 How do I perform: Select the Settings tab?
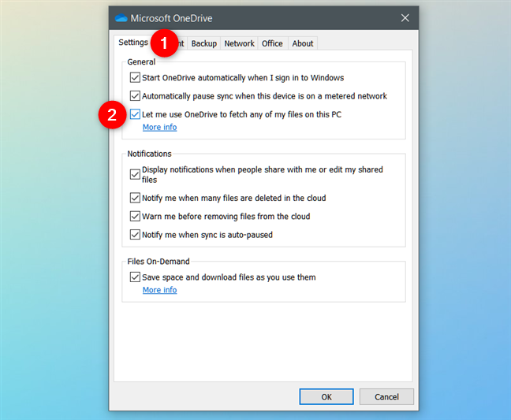tap(133, 43)
